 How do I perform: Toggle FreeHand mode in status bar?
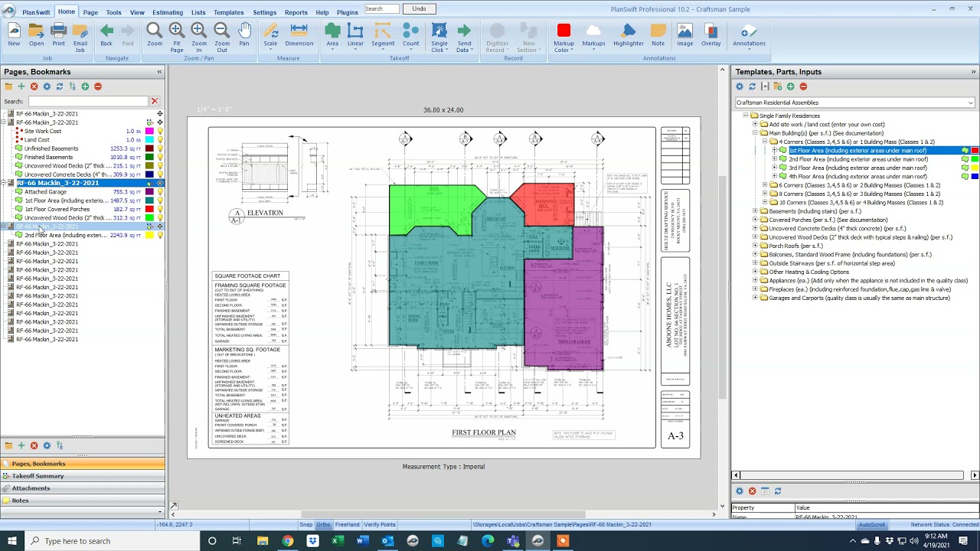tap(347, 524)
